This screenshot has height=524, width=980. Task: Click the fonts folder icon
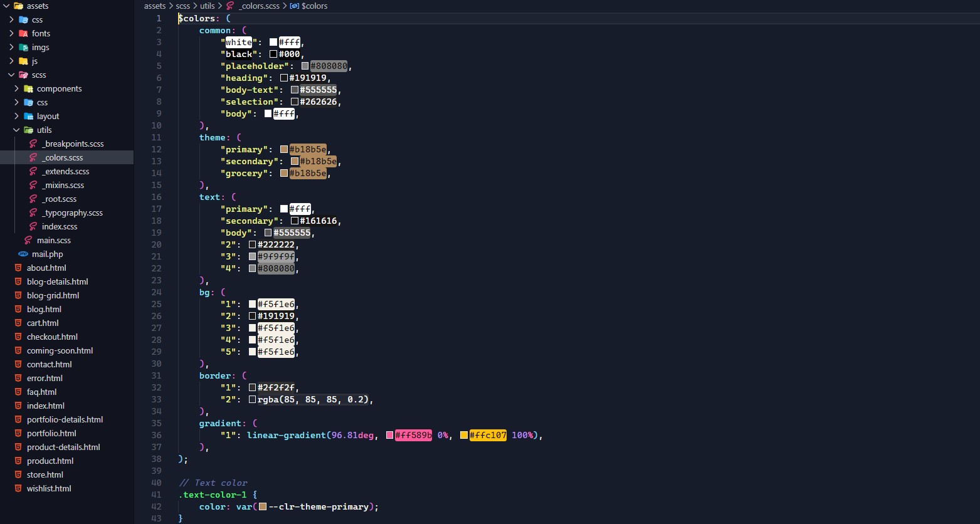pyautogui.click(x=23, y=34)
